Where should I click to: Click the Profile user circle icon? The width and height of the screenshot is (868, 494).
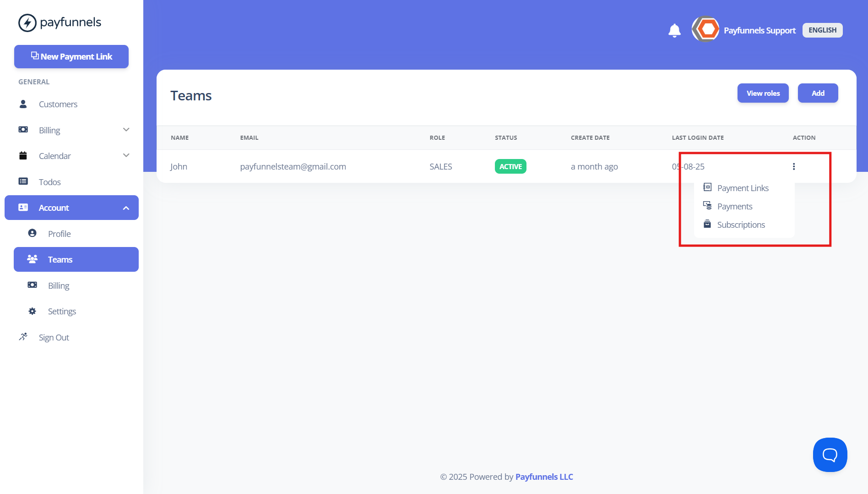tap(32, 233)
